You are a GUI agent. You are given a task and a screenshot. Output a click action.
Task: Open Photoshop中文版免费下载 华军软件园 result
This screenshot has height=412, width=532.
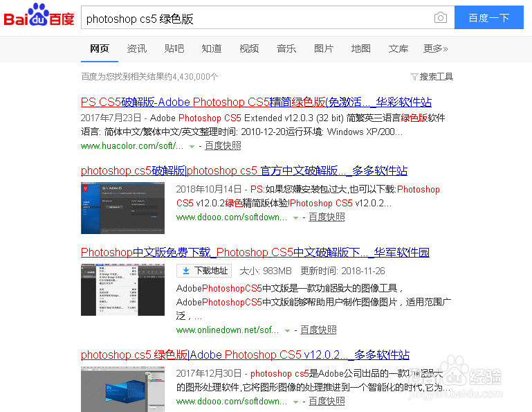pyautogui.click(x=255, y=252)
